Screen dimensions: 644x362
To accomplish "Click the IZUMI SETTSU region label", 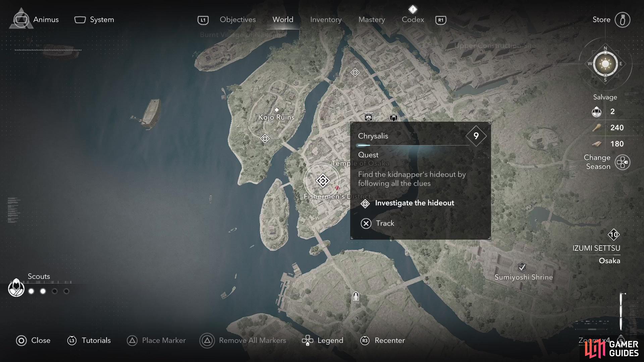I will (596, 248).
